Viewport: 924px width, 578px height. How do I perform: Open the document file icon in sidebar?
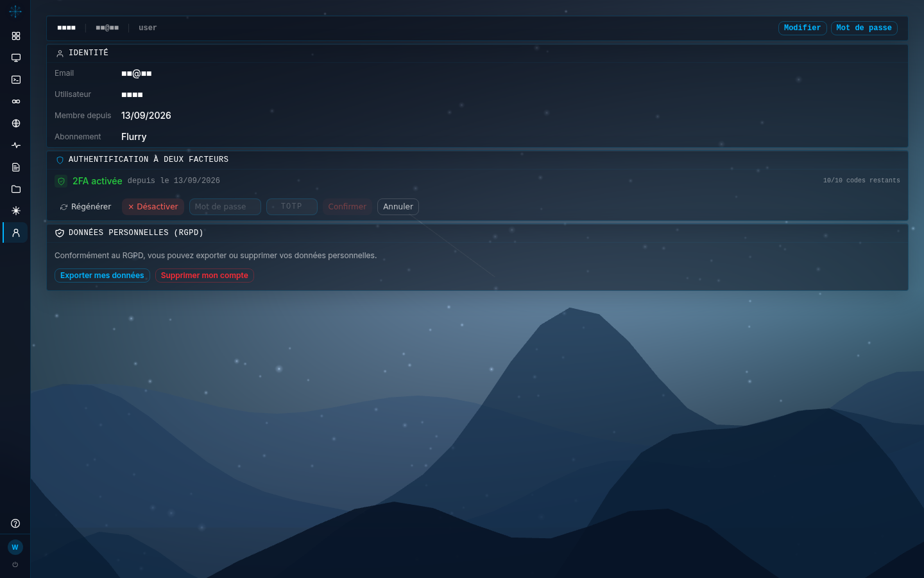(x=16, y=167)
